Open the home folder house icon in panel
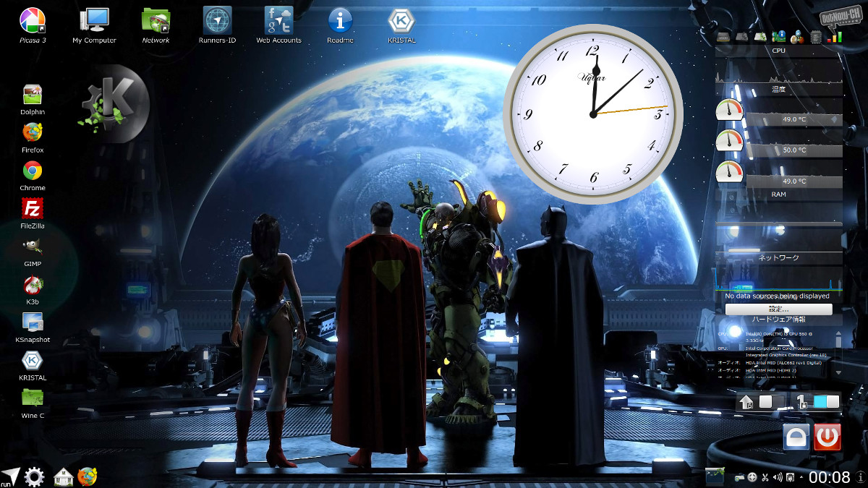Image resolution: width=868 pixels, height=488 pixels. coord(64,476)
